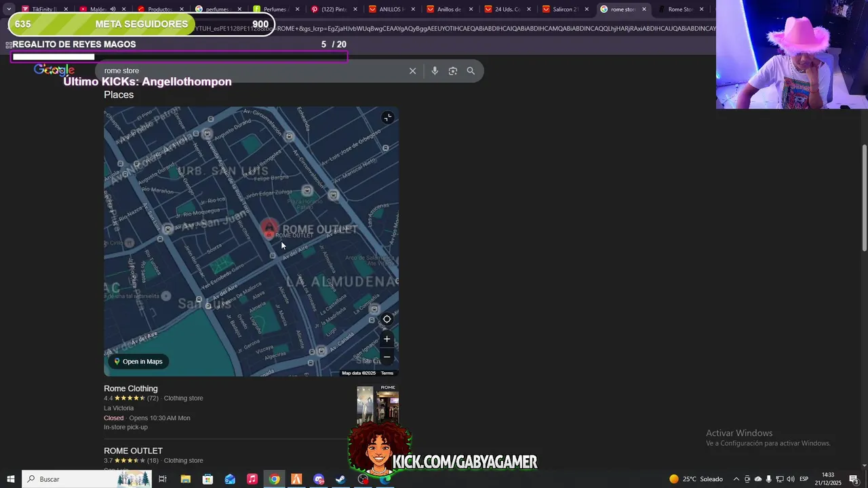The image size is (868, 488).
Task: Open Windows notification center icon
Action: [854, 479]
